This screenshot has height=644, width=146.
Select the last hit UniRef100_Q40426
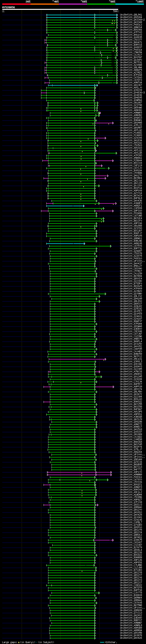coord(131,638)
